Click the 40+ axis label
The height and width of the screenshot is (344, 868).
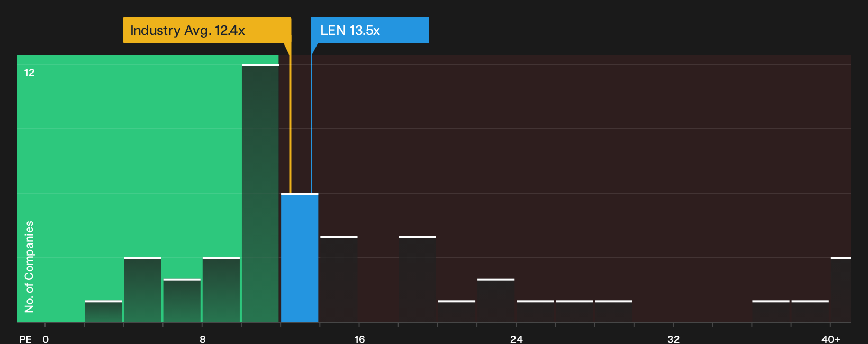[830, 339]
